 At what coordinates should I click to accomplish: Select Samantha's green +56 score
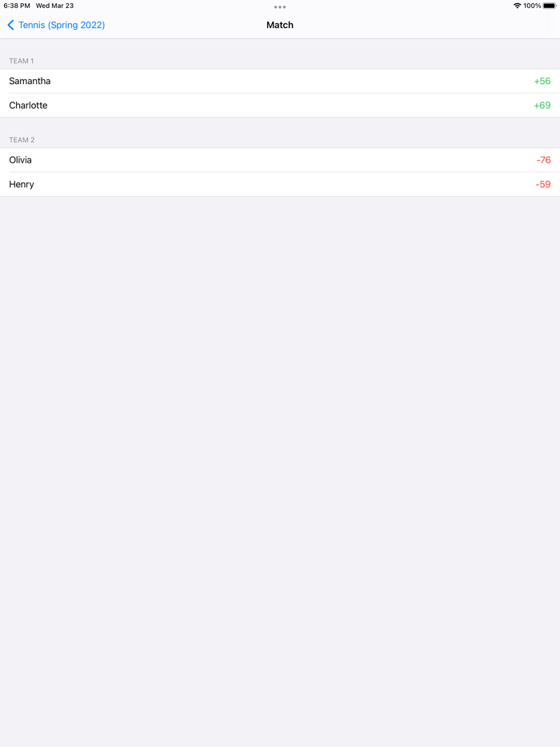tap(541, 81)
